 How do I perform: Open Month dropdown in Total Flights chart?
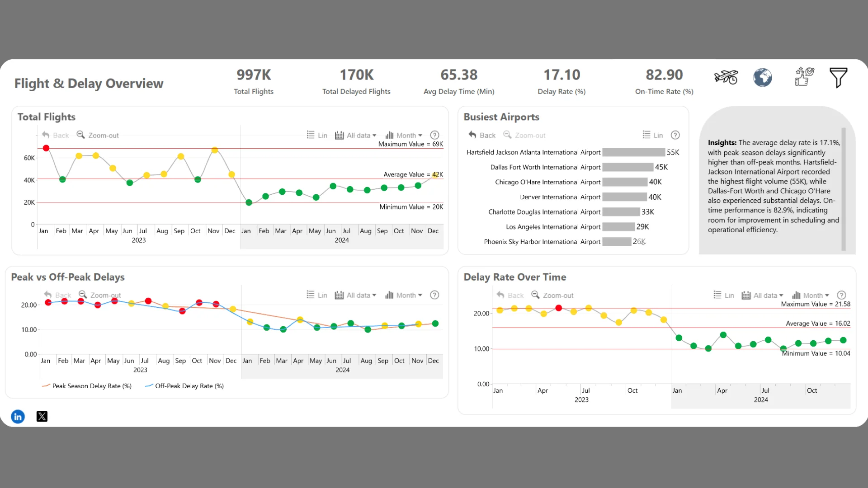tap(404, 135)
